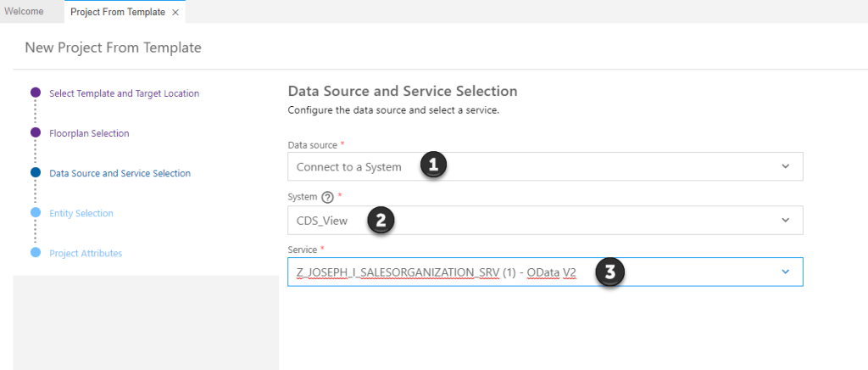
Task: Click the Service field showing Z_JOSEPH_I_SALESORGANIZATION_SRV
Action: pos(432,272)
